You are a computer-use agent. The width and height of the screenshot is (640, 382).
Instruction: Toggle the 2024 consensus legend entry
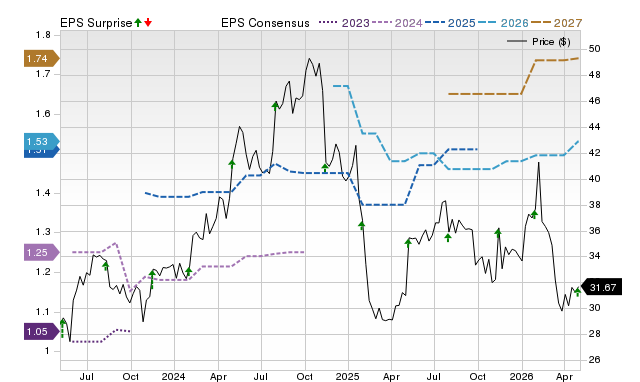point(397,23)
